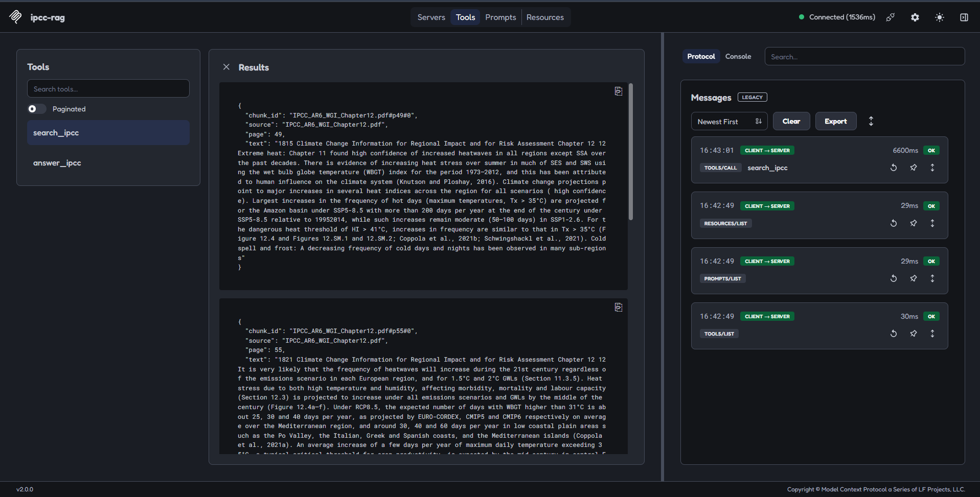Select the search_ipcc tool
Screen dimensions: 980x497
(x=108, y=133)
